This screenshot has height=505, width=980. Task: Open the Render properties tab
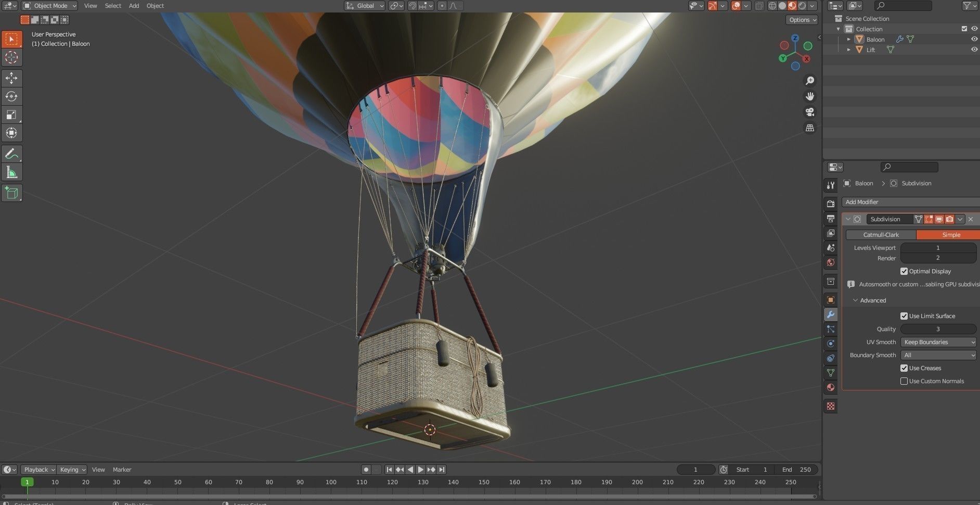[831, 204]
